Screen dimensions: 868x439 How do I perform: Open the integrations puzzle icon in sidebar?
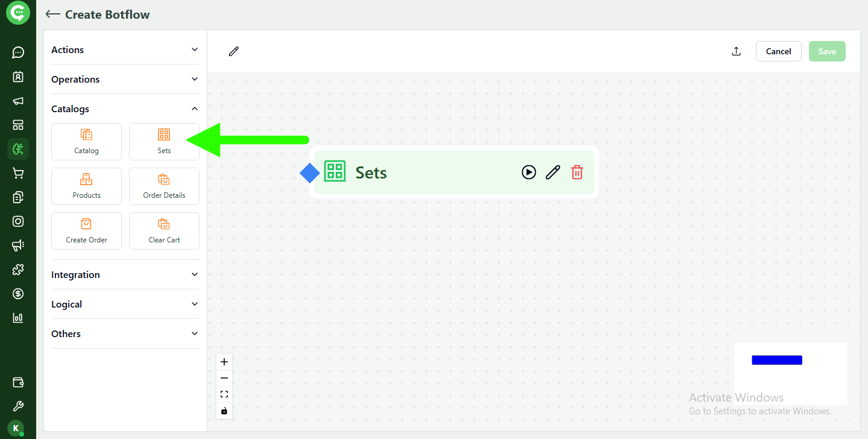(17, 270)
